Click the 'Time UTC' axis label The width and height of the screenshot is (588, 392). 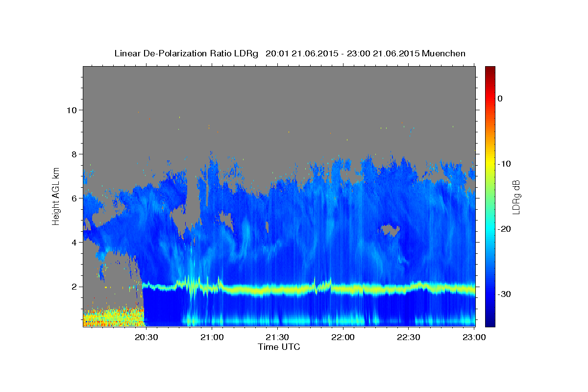coord(279,347)
